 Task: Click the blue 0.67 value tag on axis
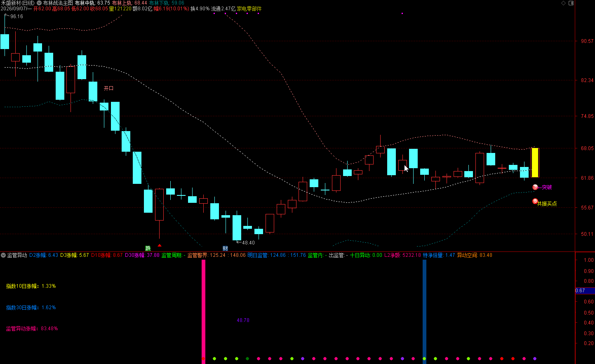click(x=585, y=291)
